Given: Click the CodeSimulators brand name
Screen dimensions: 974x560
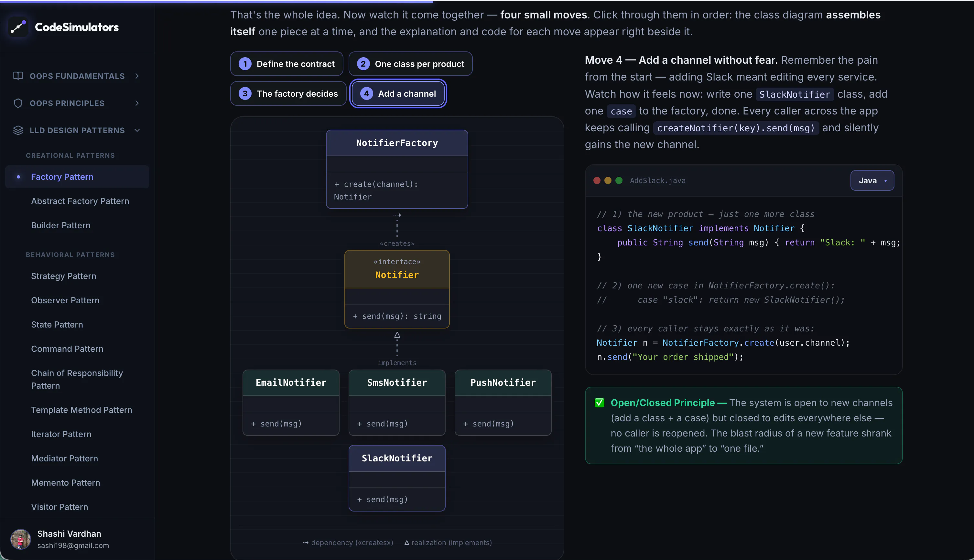Looking at the screenshot, I should click(77, 27).
